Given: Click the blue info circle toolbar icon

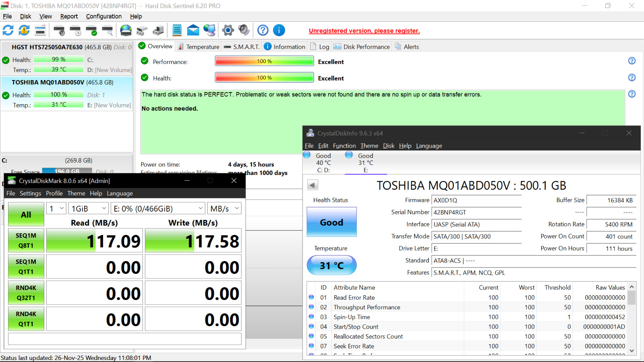Looking at the screenshot, I should coord(279,30).
